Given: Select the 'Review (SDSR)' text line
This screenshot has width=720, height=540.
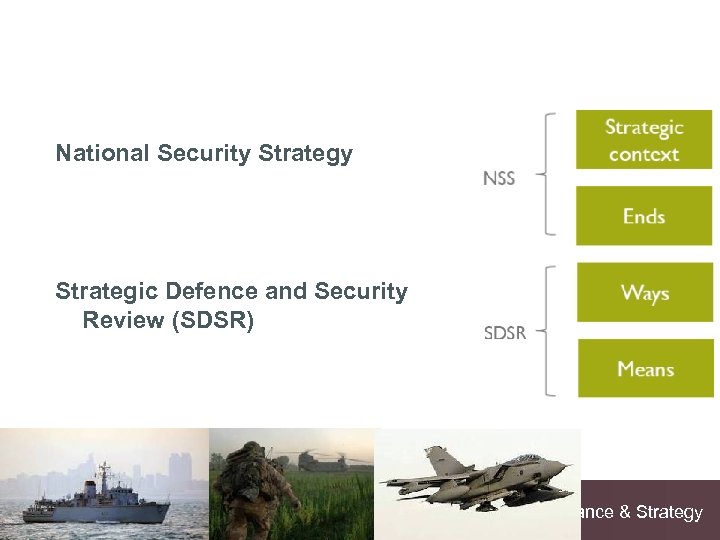Looking at the screenshot, I should click(x=169, y=321).
